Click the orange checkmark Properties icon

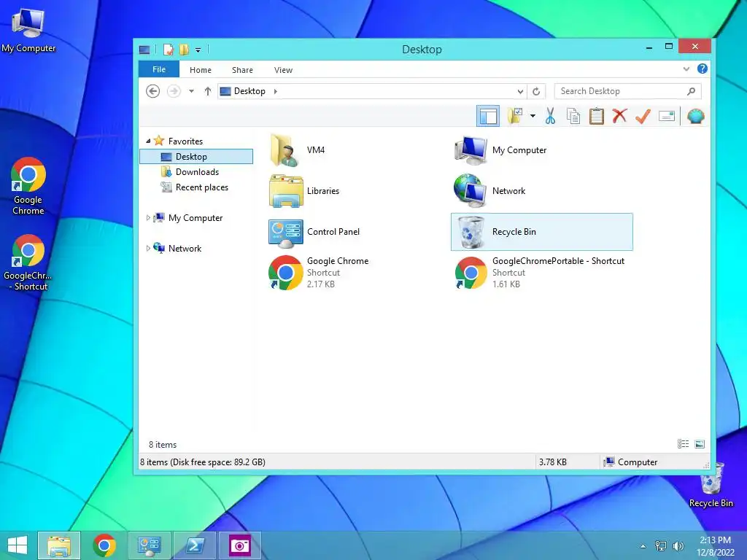click(x=643, y=116)
